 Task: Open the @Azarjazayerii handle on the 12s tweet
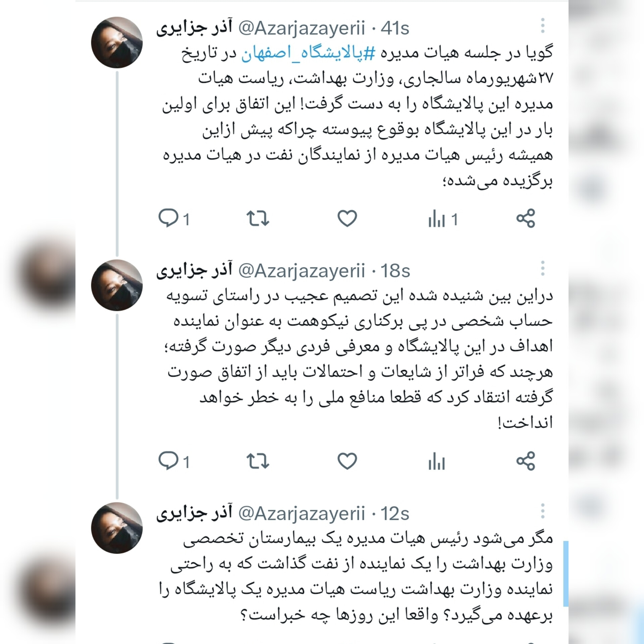302,514
